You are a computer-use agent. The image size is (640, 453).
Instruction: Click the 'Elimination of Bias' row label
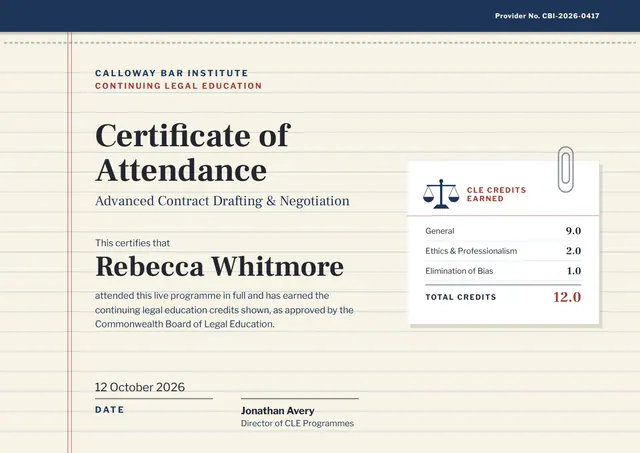tap(459, 271)
